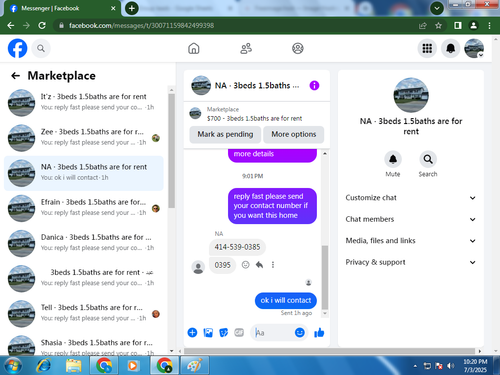Open Internet Explorer from the taskbar
This screenshot has height=375, width=500.
click(x=44, y=366)
